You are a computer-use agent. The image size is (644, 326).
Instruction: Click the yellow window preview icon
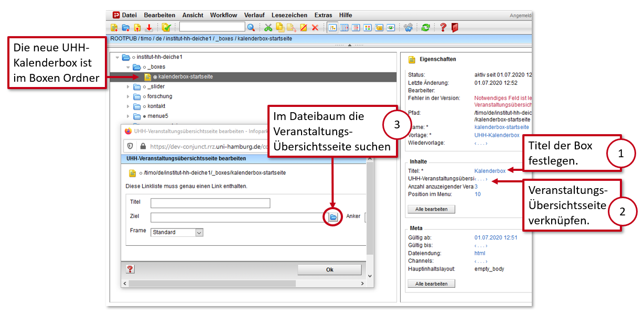tap(379, 27)
